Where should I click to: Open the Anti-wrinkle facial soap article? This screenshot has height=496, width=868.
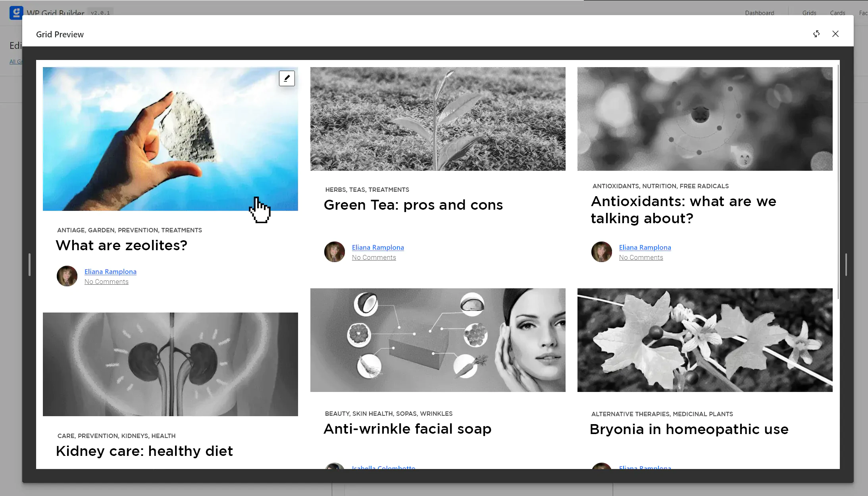coord(407,429)
